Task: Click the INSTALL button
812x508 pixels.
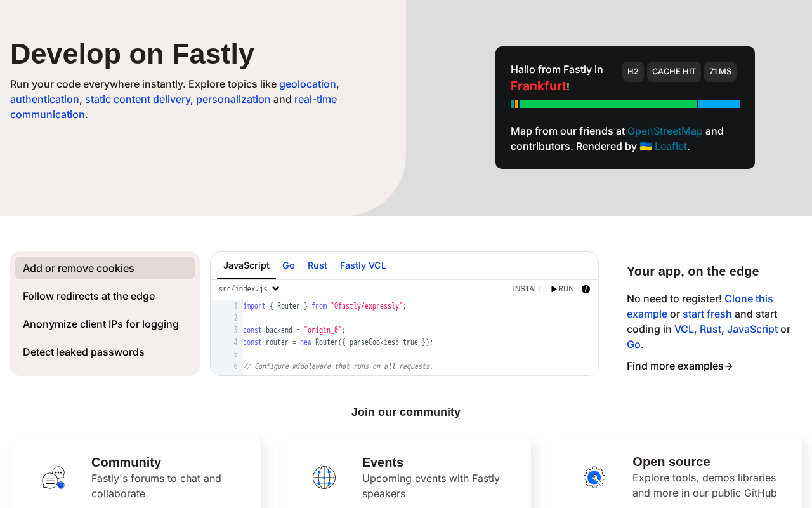Action: [527, 289]
